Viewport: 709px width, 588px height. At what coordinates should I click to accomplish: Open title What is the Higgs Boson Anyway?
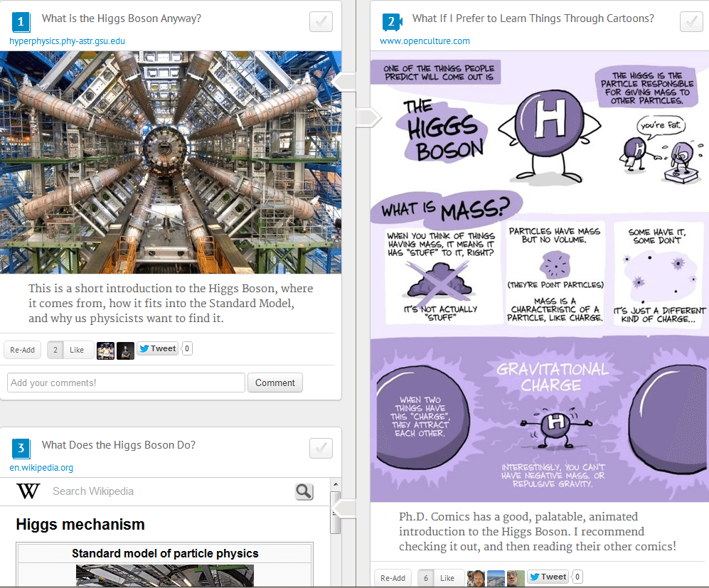[x=121, y=18]
